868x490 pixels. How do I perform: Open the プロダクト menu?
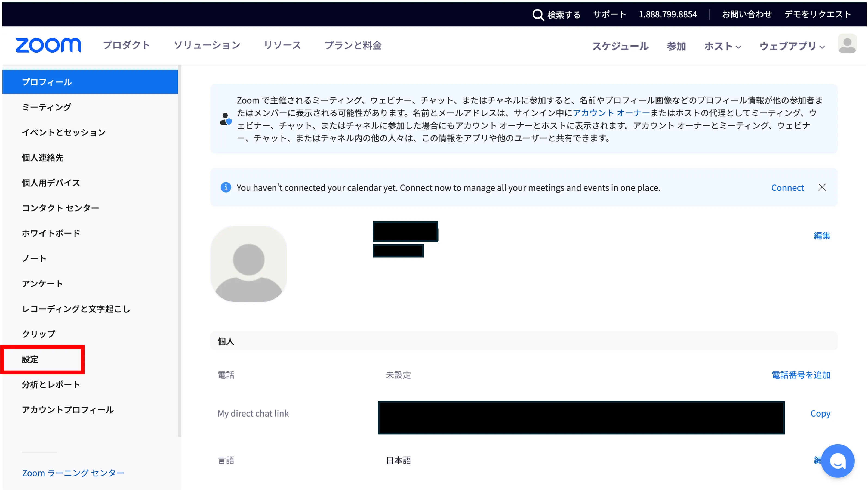(x=126, y=45)
